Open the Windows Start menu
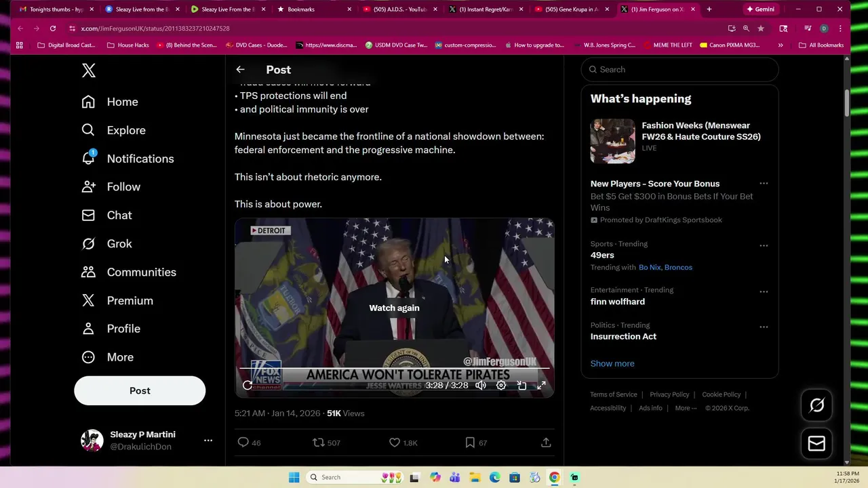 (x=294, y=477)
